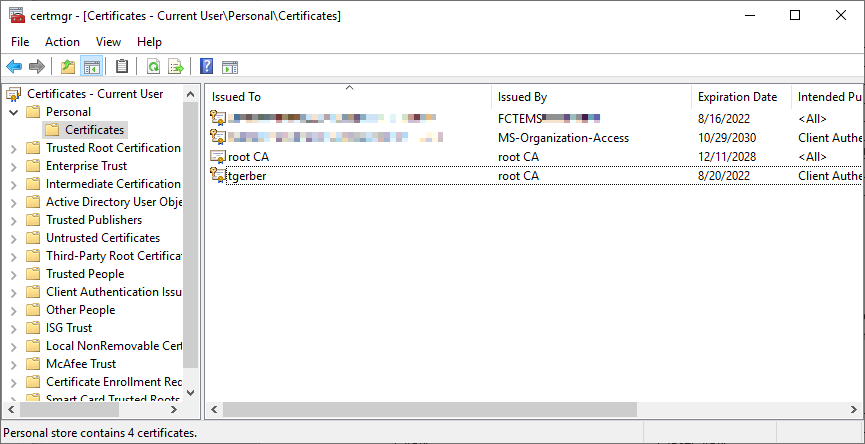Open the Action menu
The image size is (865, 444).
[x=62, y=42]
